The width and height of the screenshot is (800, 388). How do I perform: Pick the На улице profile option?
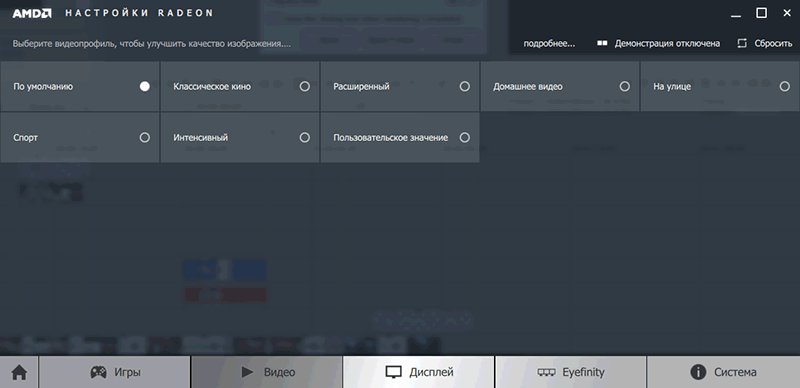[720, 86]
